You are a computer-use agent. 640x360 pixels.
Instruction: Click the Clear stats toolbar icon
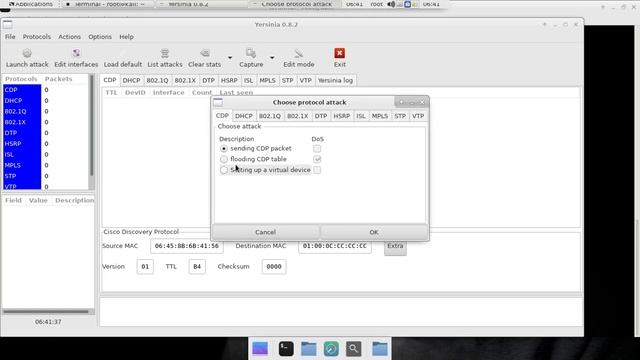pos(204,53)
